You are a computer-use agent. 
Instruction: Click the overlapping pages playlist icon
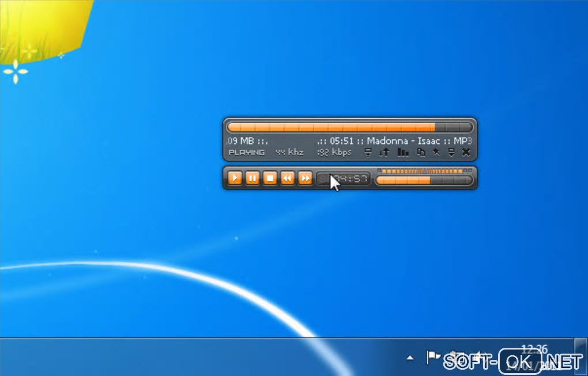point(421,152)
